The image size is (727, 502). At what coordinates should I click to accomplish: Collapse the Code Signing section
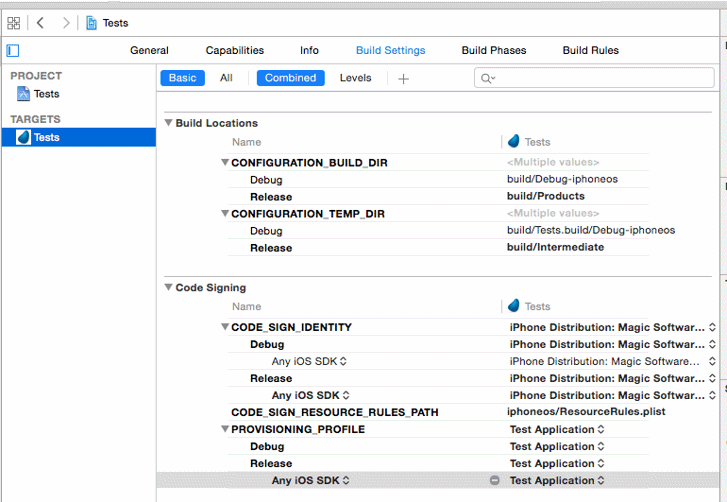168,287
